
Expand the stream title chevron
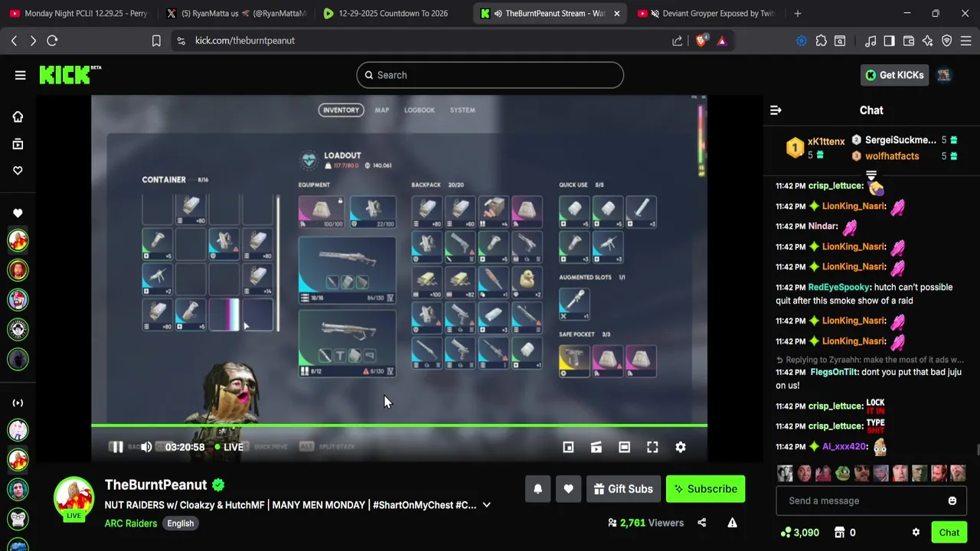(486, 505)
